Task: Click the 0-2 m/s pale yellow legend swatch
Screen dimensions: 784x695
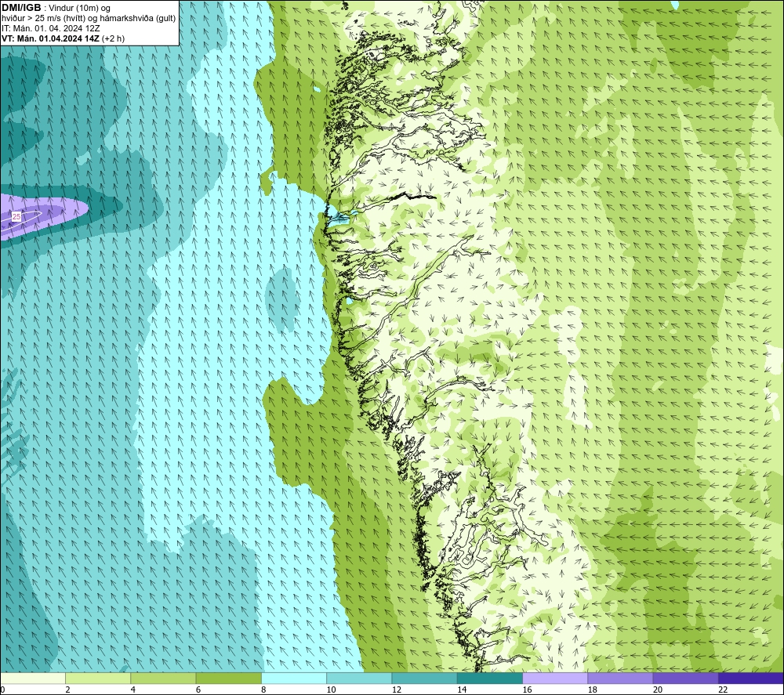Action: coord(32,678)
